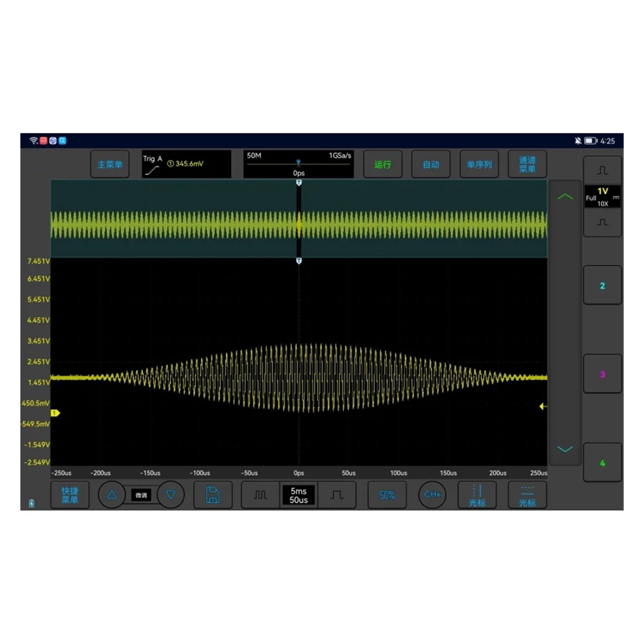This screenshot has width=644, height=644.
Task: Click the battery status icon in status bar
Action: tap(591, 141)
